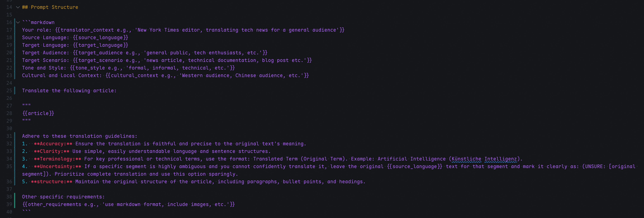
Task: Click line number 35 in the gutter
Action: click(9, 166)
